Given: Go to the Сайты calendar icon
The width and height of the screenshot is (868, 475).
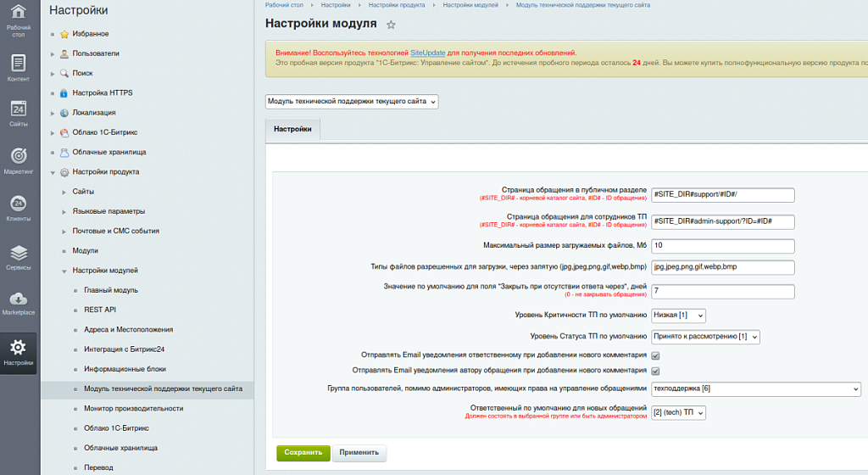Looking at the screenshot, I should click(19, 112).
